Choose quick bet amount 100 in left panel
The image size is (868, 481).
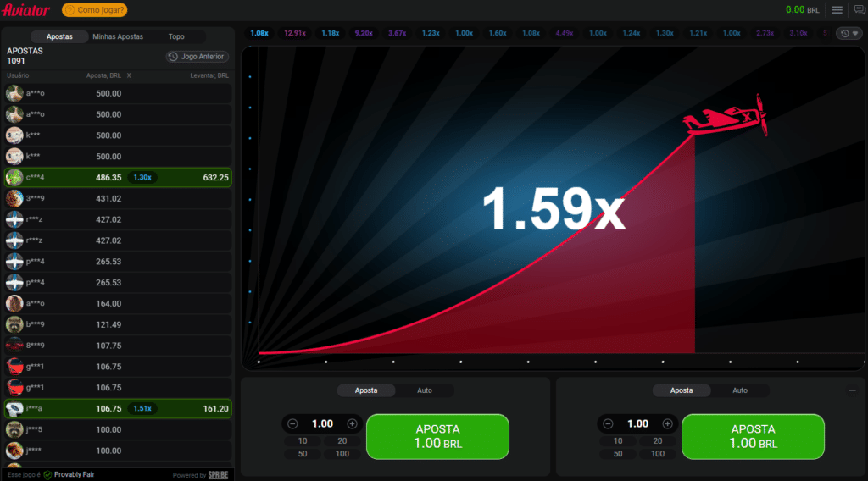(342, 454)
